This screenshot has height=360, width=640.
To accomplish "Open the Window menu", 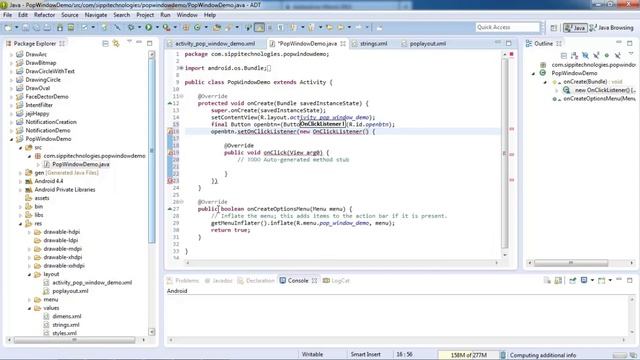I will coord(187,15).
